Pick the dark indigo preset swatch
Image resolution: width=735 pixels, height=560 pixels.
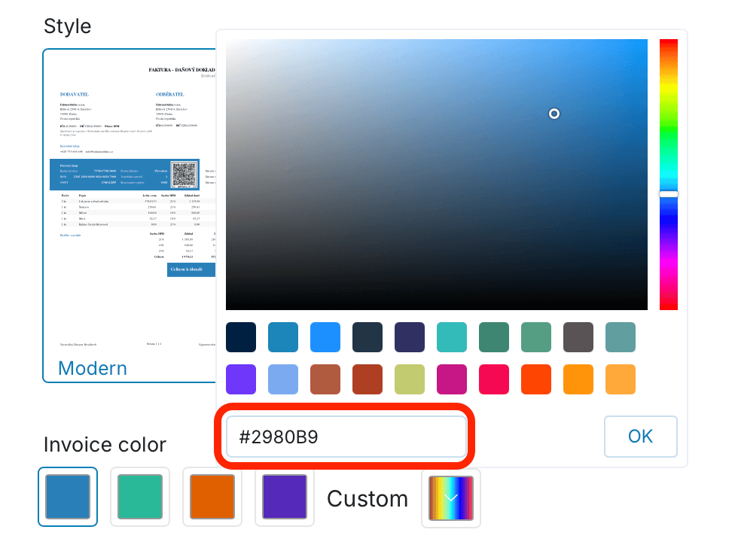point(410,337)
